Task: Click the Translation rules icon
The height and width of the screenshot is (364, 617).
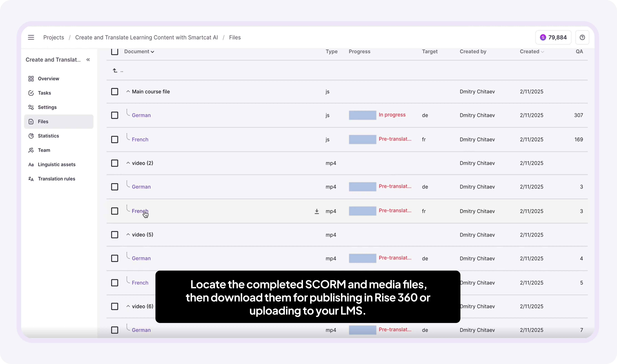Action: tap(31, 179)
